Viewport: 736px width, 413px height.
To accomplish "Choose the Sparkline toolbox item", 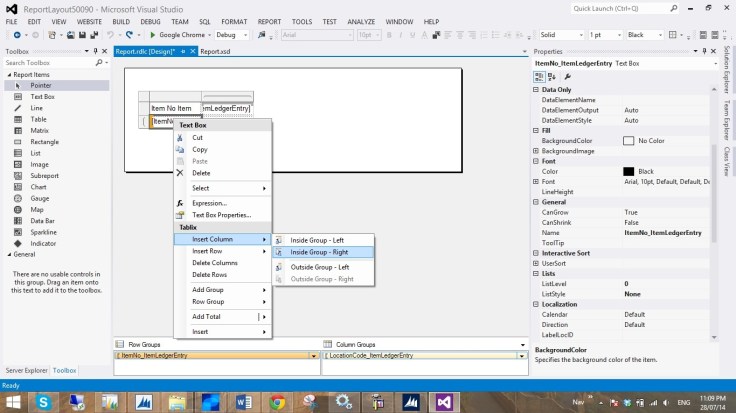I will (42, 231).
